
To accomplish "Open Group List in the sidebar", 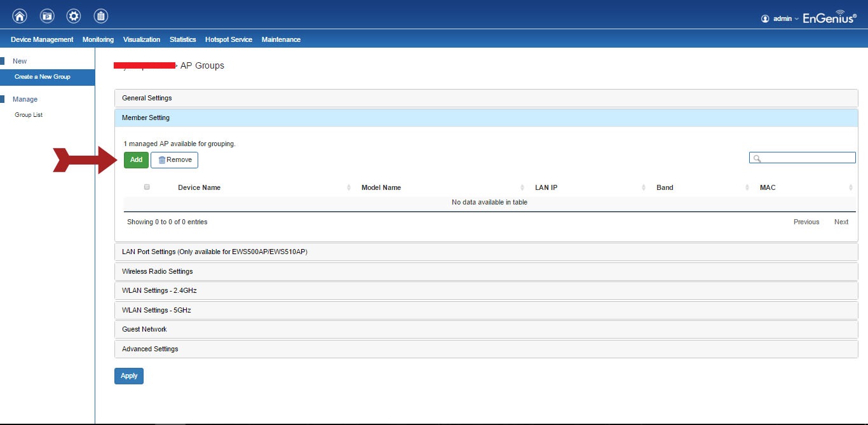I will 29,115.
